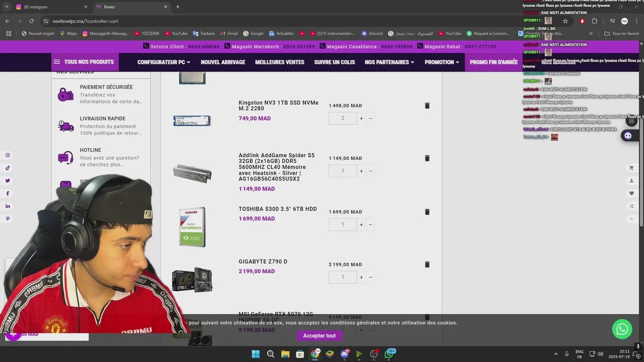Increase Kingston NV3 SSD quantity with plus
Screen dimensions: 644x362
361,119
